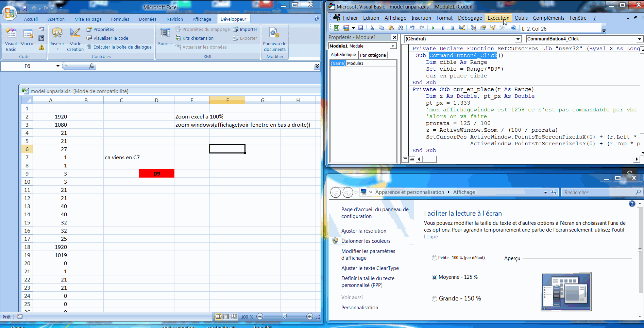Click Exécuter la boîte de dialogue
This screenshot has width=644, height=328.
pos(119,47)
